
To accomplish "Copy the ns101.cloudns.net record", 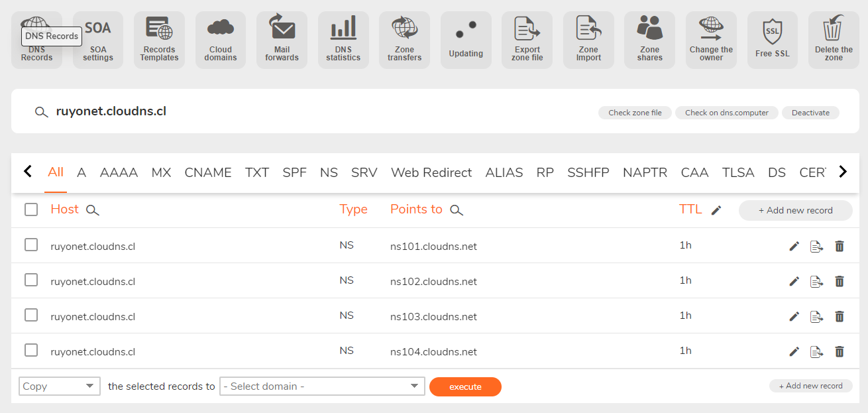I will (x=816, y=246).
